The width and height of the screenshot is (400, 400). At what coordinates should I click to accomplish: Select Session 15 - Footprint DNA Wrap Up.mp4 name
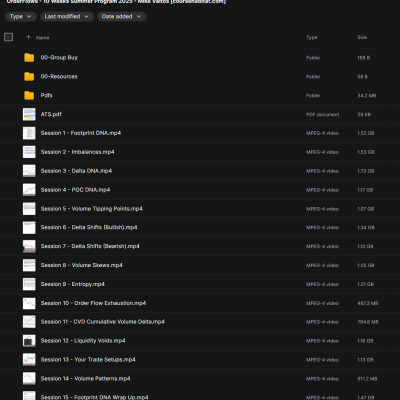point(94,397)
